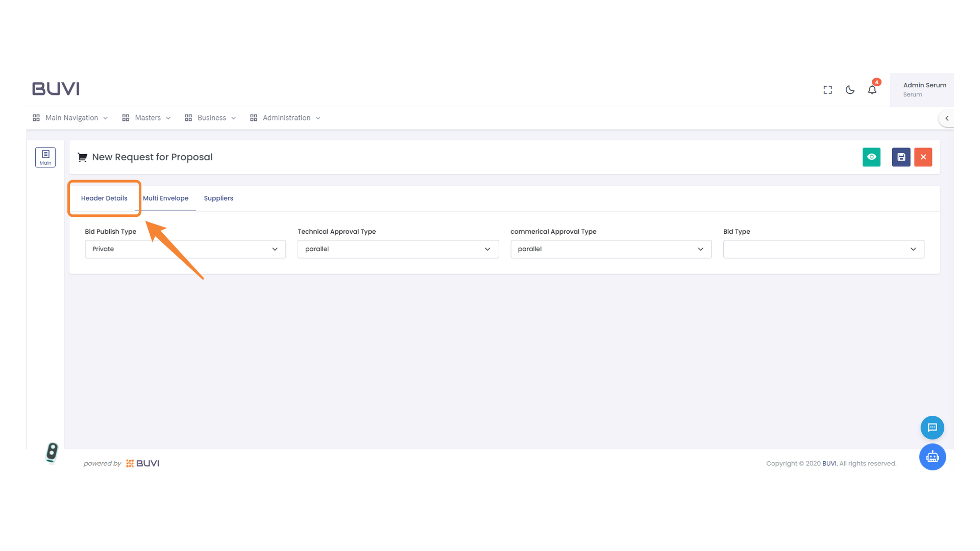Viewport: 980px width, 551px height.
Task: Click the shopping cart icon beside the page title
Action: 82,157
